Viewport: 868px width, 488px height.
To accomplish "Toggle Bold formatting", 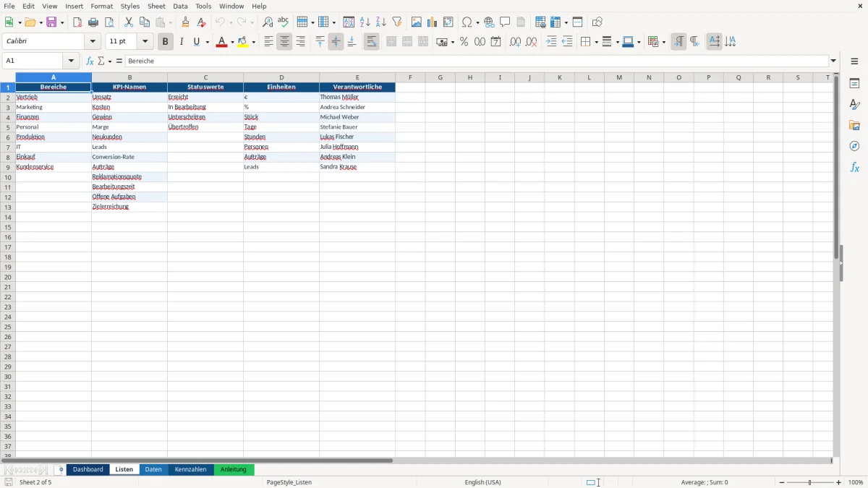I will tap(166, 42).
